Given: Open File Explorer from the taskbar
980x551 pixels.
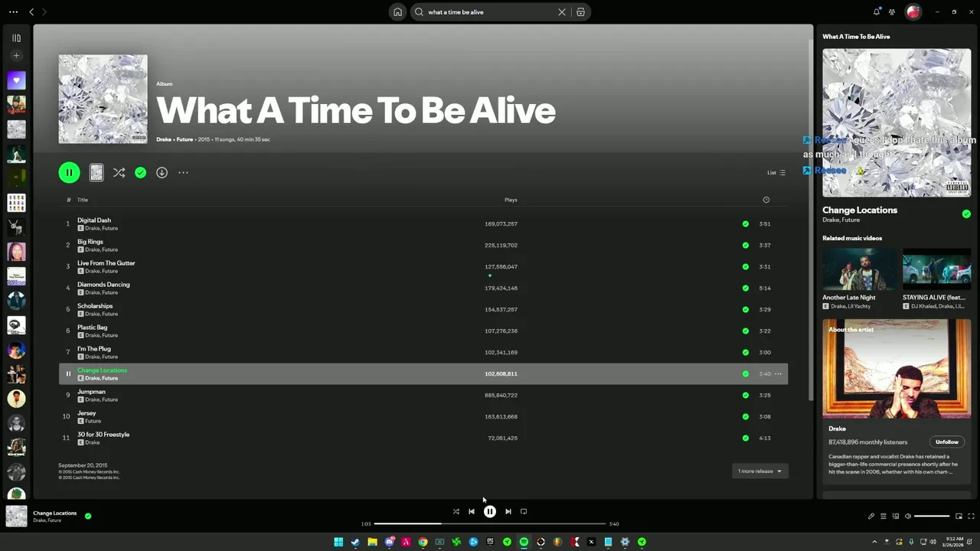Looking at the screenshot, I should (x=372, y=542).
